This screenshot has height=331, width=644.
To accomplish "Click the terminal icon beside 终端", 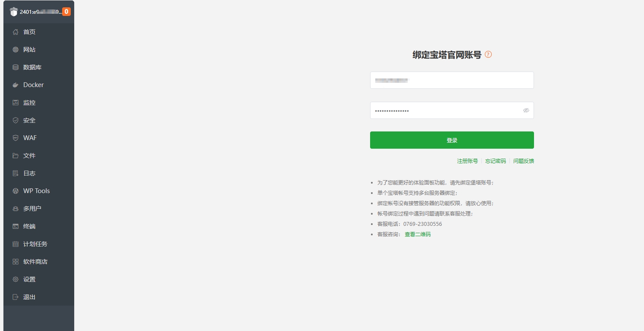I will point(16,226).
